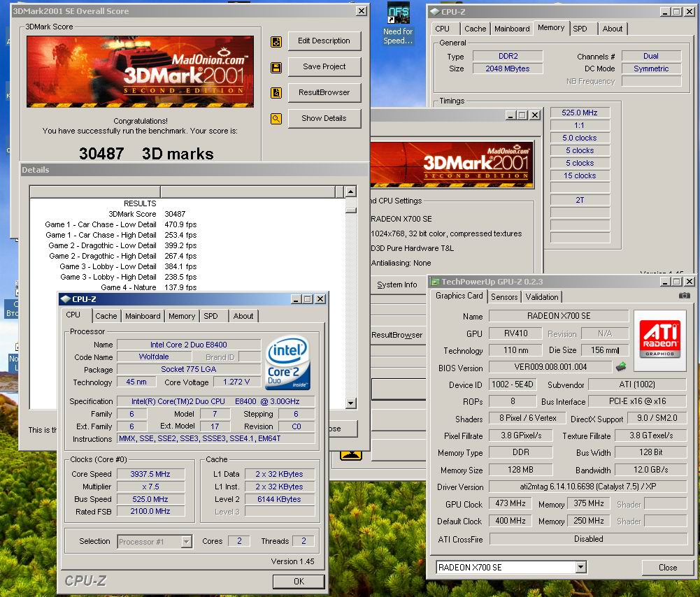Click the Edit Description button
The image size is (700, 597).
324,41
